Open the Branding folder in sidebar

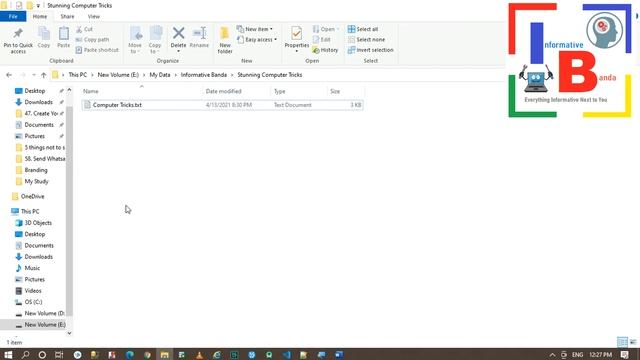(x=36, y=170)
